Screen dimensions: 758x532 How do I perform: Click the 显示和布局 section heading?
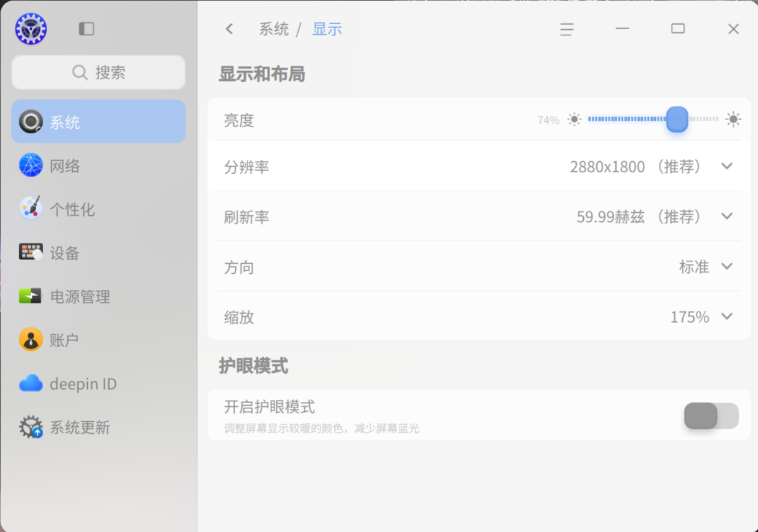pyautogui.click(x=262, y=74)
